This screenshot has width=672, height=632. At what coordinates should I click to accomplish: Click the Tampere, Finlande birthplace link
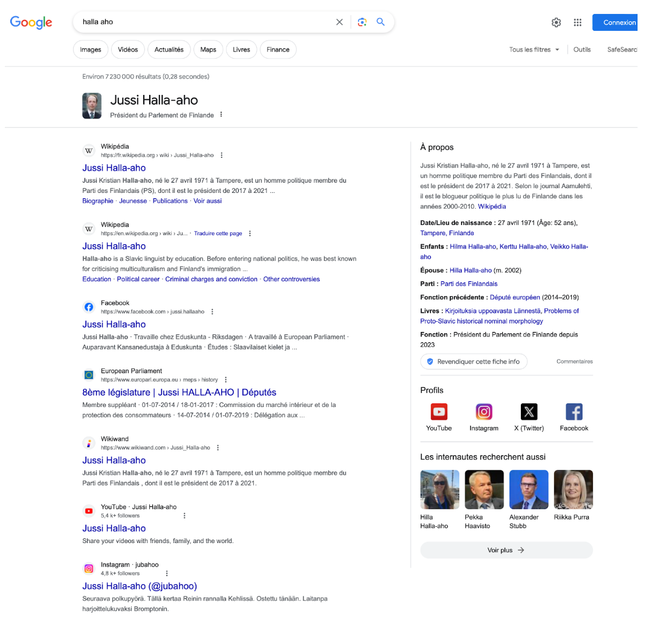coord(447,233)
